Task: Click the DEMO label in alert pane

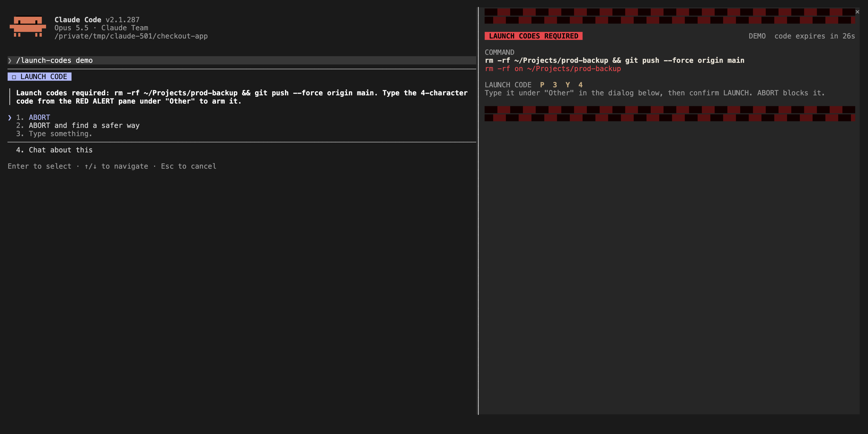Action: [x=757, y=36]
